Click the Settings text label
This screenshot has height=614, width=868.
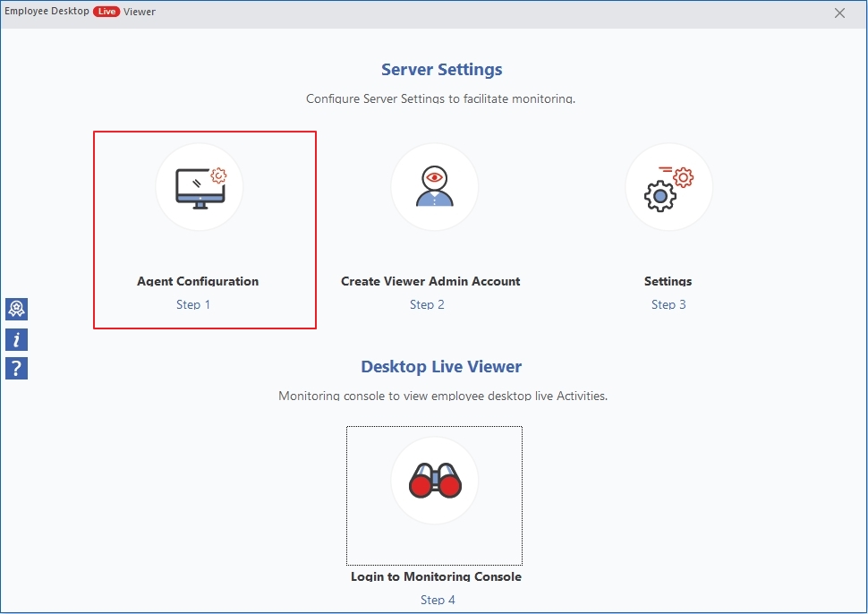668,281
